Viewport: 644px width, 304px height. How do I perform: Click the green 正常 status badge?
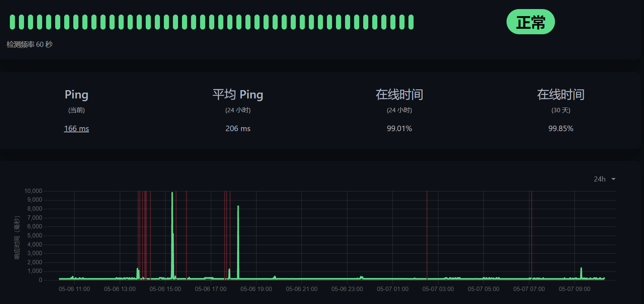point(531,22)
